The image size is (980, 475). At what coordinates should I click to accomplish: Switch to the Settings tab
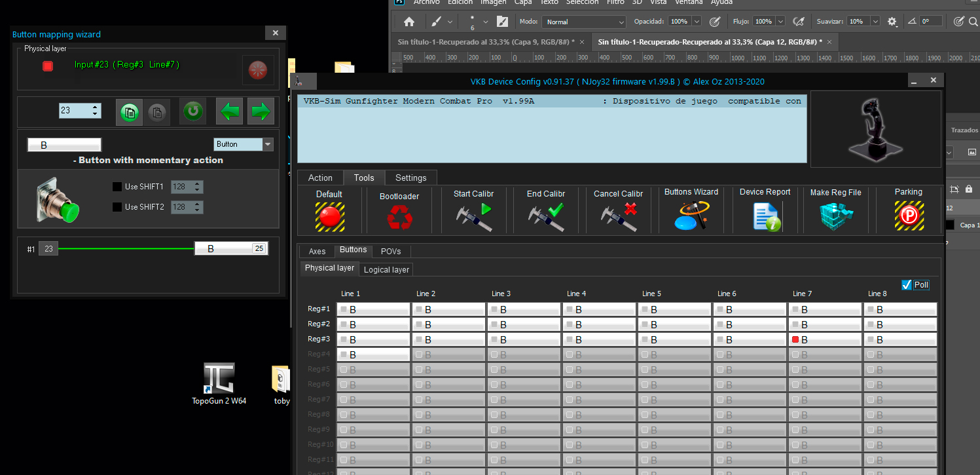[x=411, y=178]
